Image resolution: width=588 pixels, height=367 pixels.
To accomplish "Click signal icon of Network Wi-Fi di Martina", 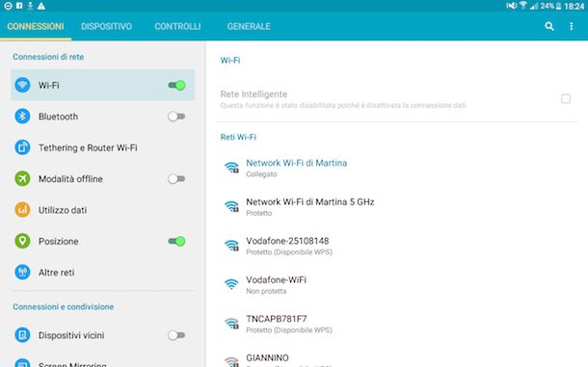I will [231, 168].
